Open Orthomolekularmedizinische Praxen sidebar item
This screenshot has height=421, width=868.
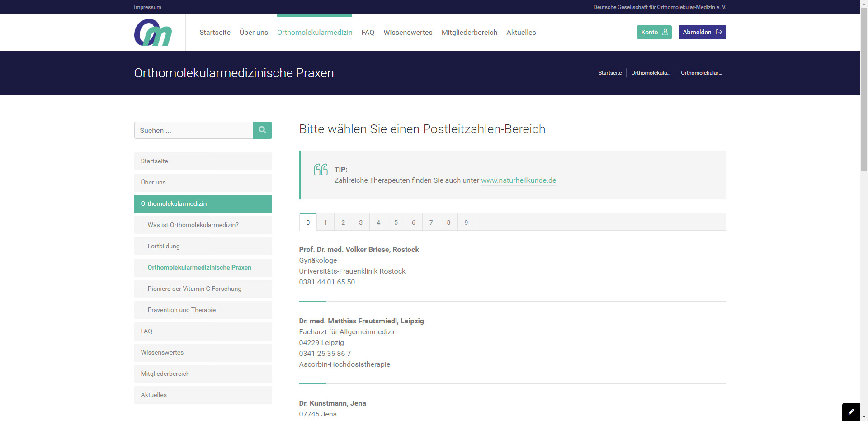[203, 267]
